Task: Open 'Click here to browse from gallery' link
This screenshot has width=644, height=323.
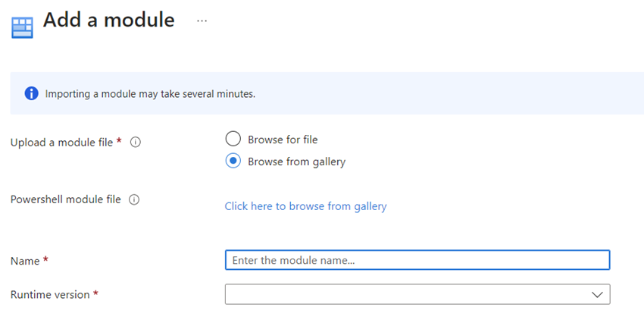Action: point(305,206)
